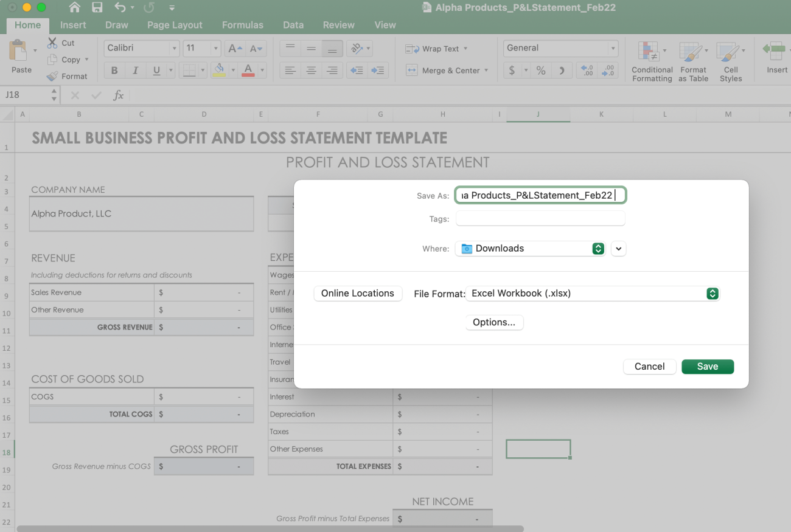Toggle bold formatting

(x=114, y=70)
